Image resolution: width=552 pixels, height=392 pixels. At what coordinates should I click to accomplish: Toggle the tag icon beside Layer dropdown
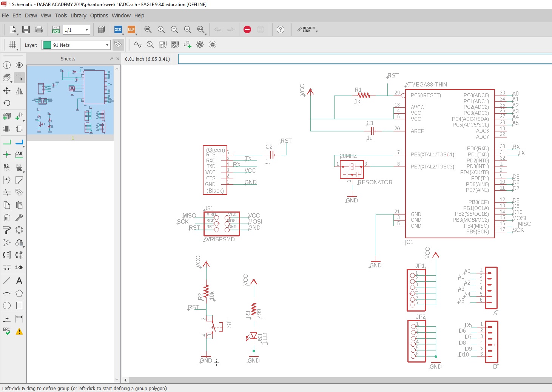(x=118, y=45)
